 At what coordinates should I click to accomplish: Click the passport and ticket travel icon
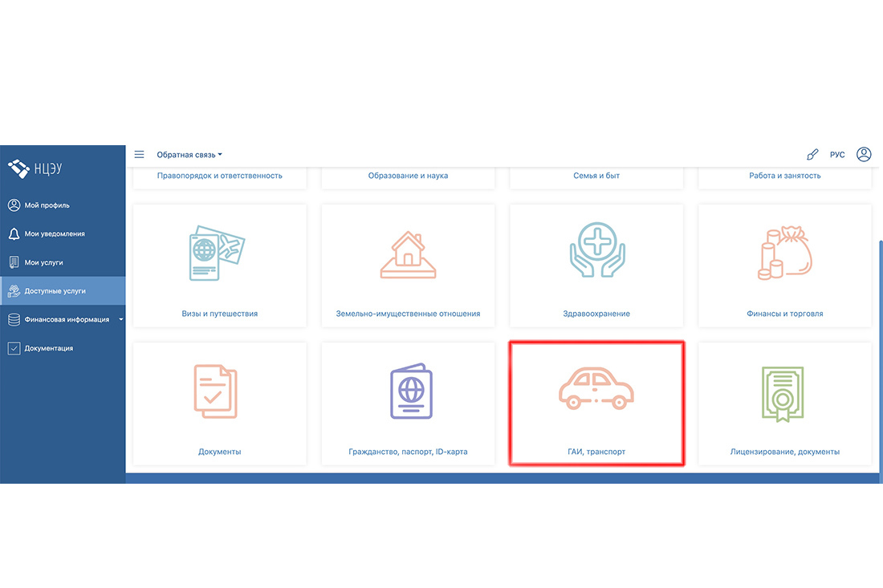[x=217, y=253]
